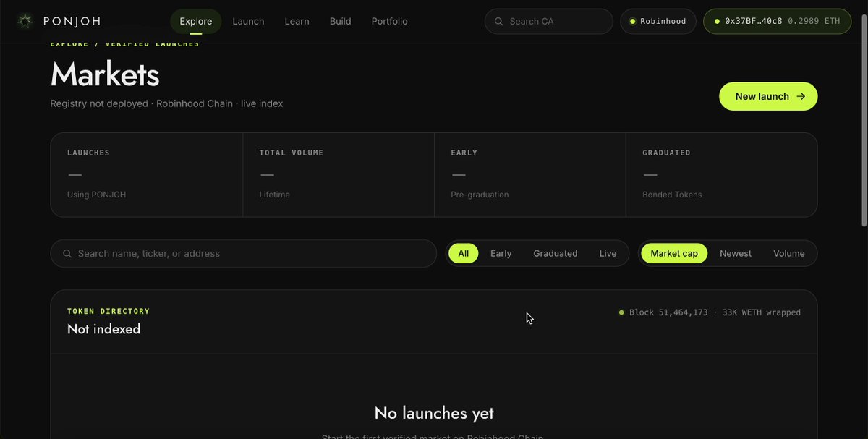Sort by Volume
The image size is (868, 439).
tap(789, 254)
